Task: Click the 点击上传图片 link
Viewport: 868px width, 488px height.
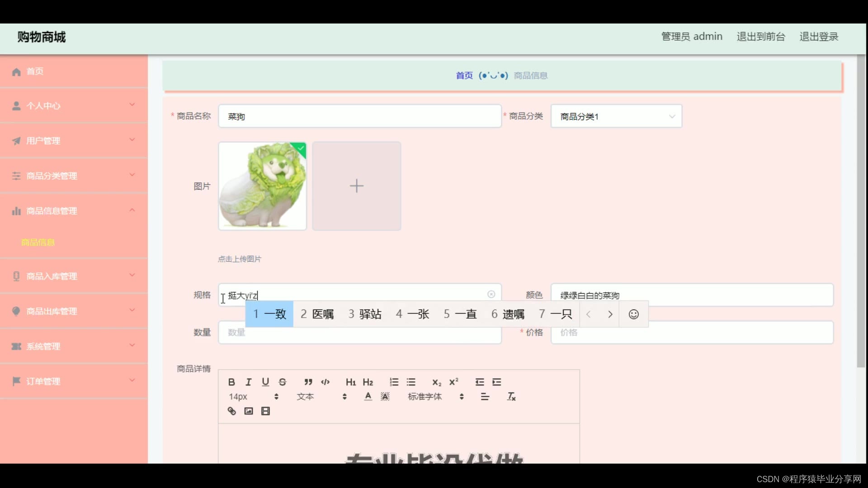Action: pos(239,259)
